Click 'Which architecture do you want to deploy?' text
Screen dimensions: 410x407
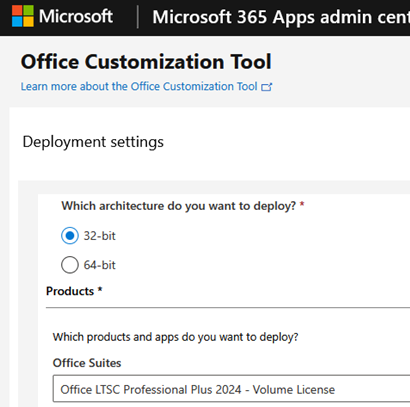(178, 206)
